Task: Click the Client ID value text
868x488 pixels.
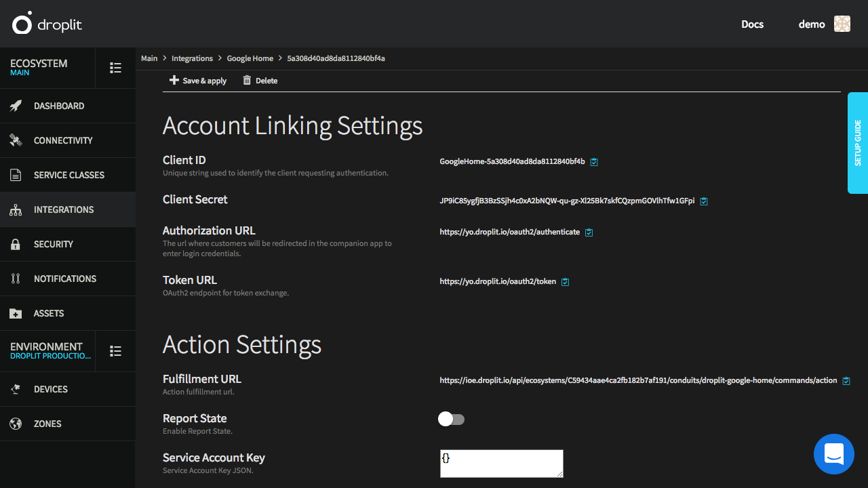Action: pyautogui.click(x=512, y=162)
